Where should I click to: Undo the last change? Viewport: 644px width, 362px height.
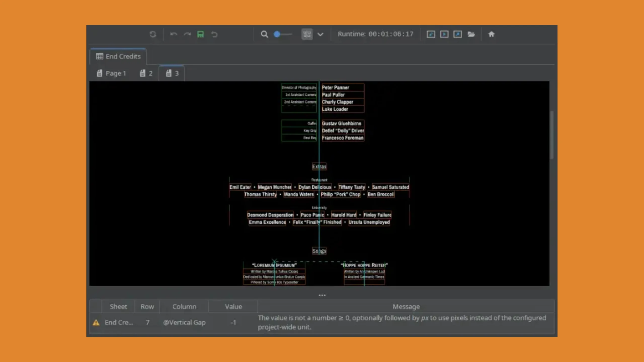[174, 34]
